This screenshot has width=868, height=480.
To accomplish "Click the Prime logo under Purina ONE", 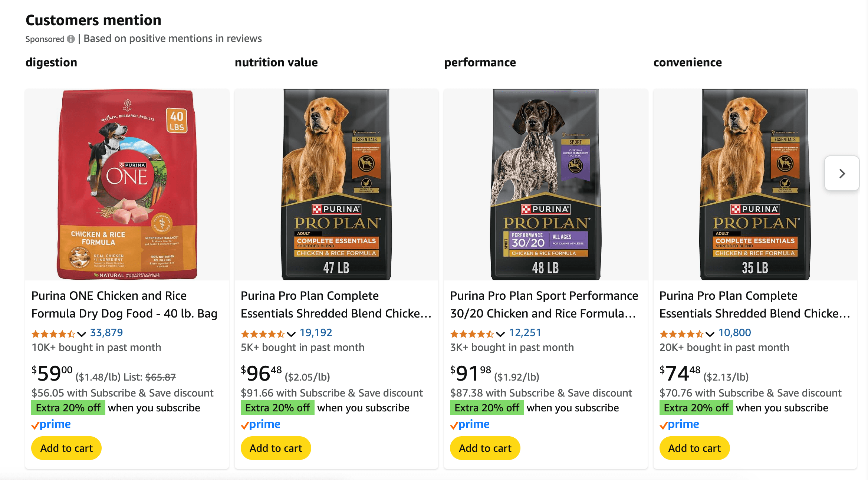I will (51, 424).
